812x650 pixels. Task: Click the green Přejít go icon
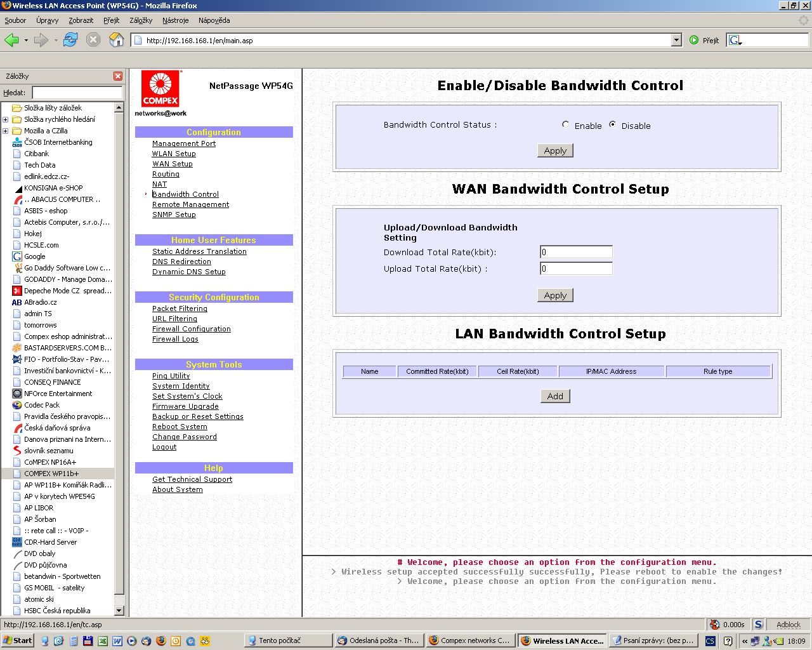[x=694, y=40]
